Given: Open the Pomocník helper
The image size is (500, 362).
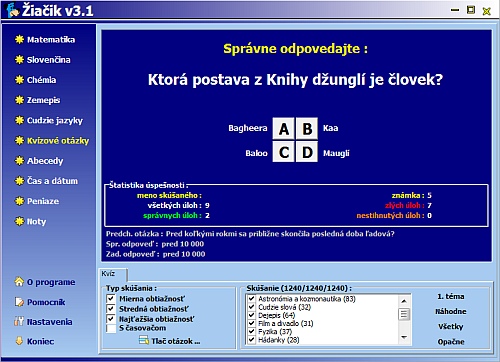Looking at the screenshot, I should [46, 302].
